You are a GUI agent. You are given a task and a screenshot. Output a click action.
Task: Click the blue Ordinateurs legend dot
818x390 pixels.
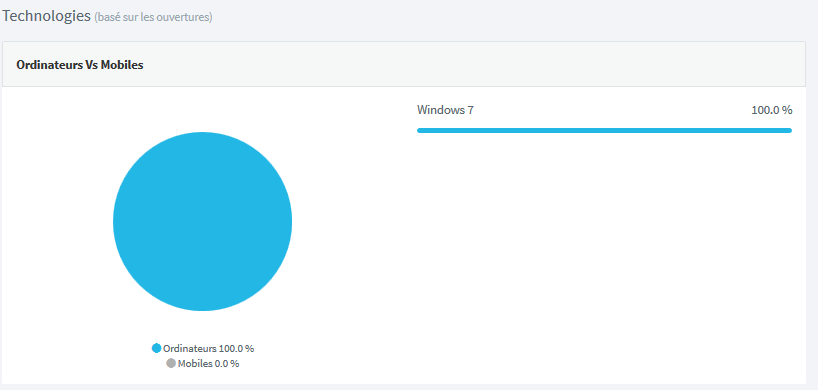156,348
